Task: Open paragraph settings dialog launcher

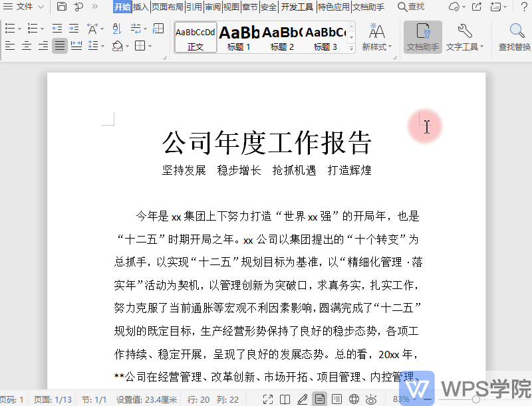Action: click(164, 58)
